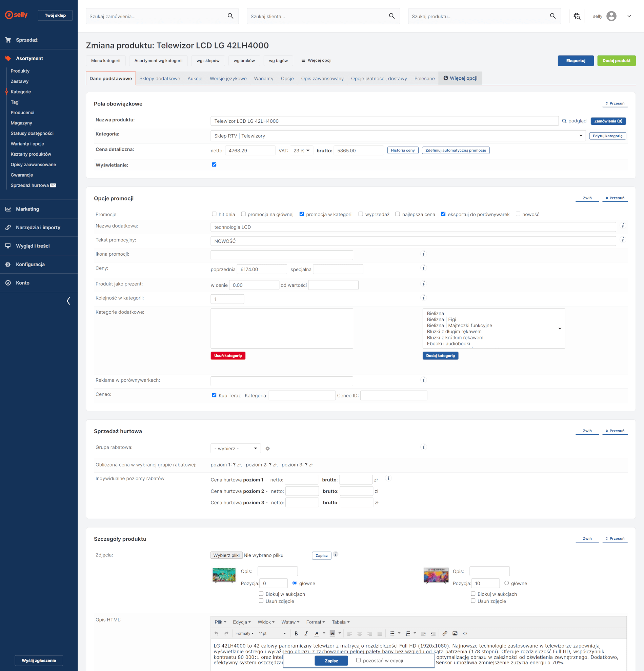Undo in the HTML editor toolbar
This screenshot has width=644, height=671.
(x=216, y=633)
